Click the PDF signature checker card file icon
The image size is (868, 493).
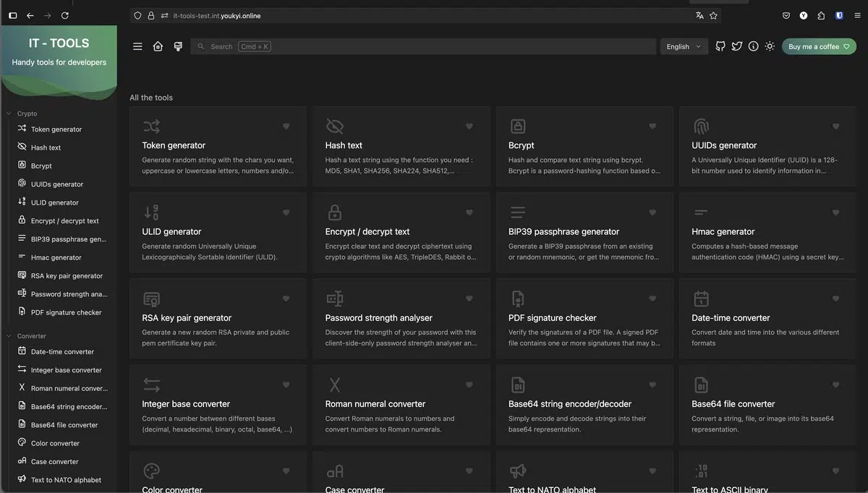coord(518,299)
